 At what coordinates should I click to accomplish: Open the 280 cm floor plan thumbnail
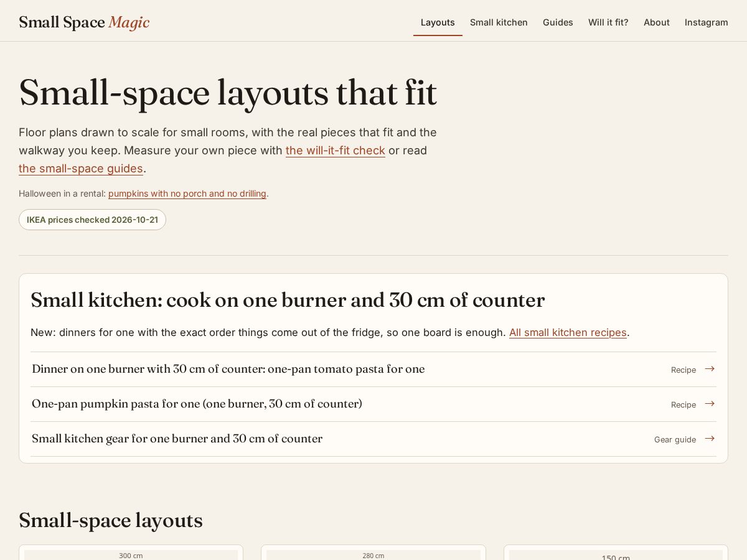[374, 553]
